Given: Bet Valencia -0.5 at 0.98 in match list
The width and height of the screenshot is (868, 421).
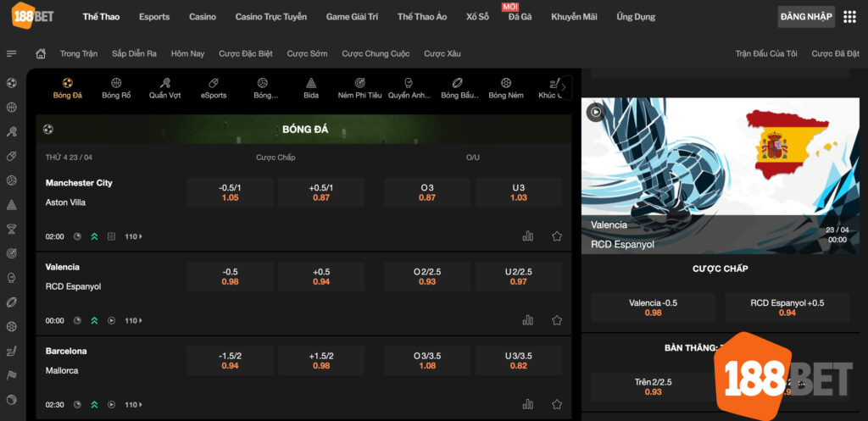Looking at the screenshot, I should (230, 277).
